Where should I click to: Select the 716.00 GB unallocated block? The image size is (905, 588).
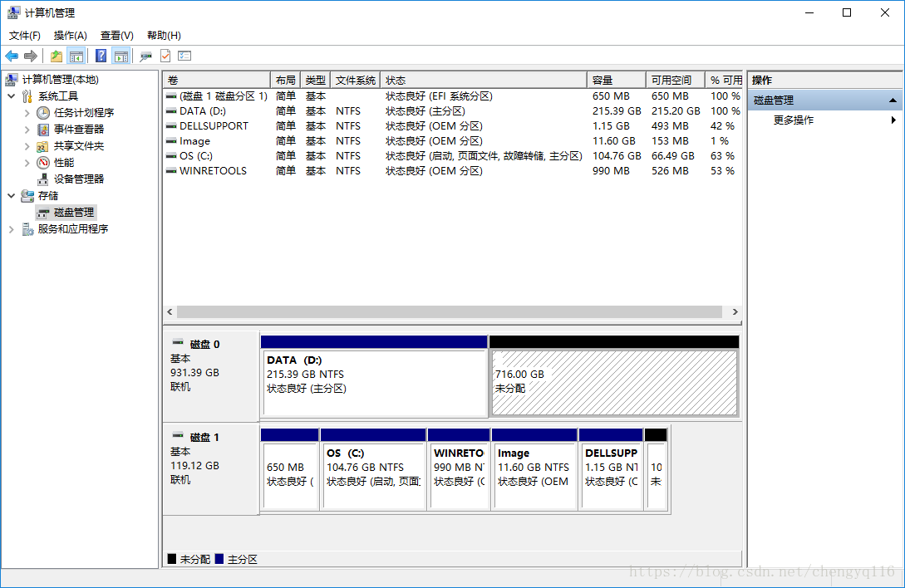point(614,376)
